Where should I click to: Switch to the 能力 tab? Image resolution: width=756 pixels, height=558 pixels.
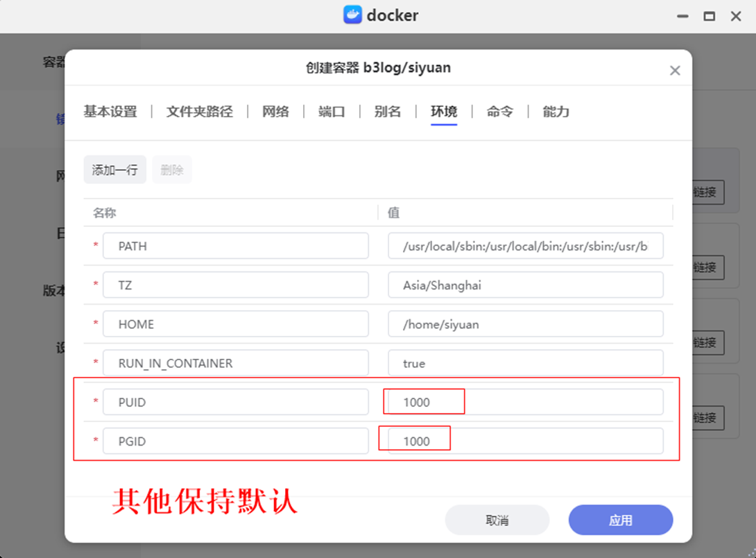(x=556, y=112)
